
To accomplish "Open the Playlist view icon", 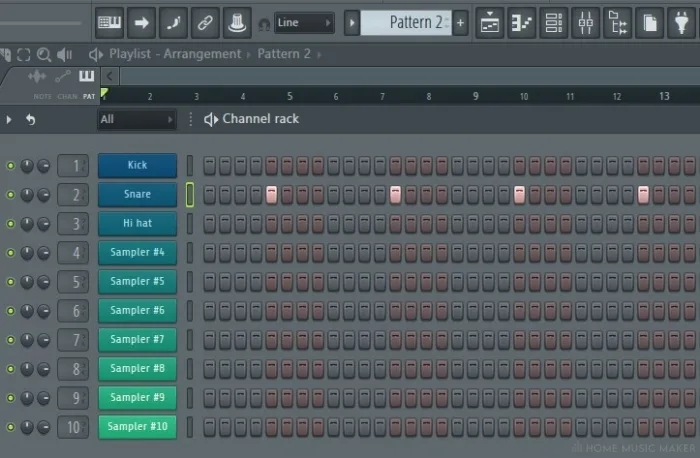I will (x=490, y=22).
